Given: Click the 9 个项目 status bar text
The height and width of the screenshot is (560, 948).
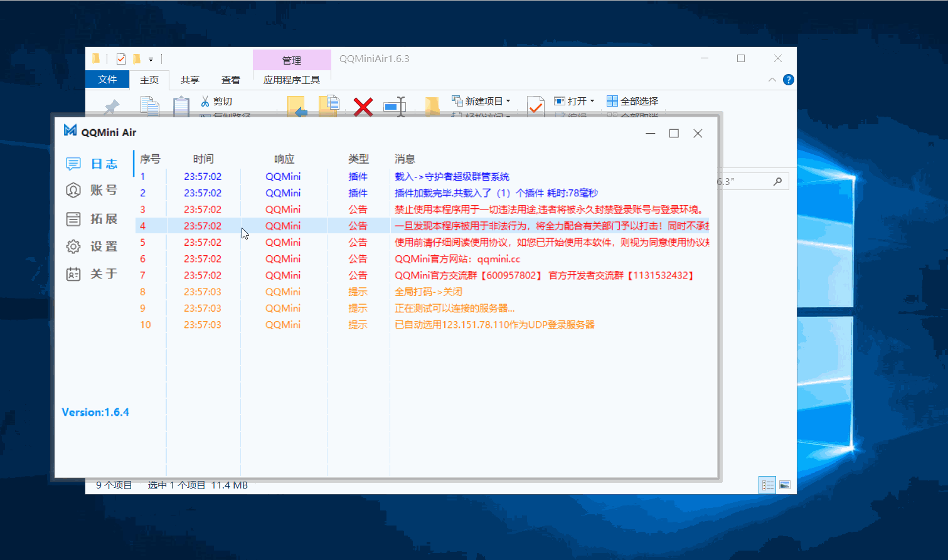Looking at the screenshot, I should click(x=114, y=485).
